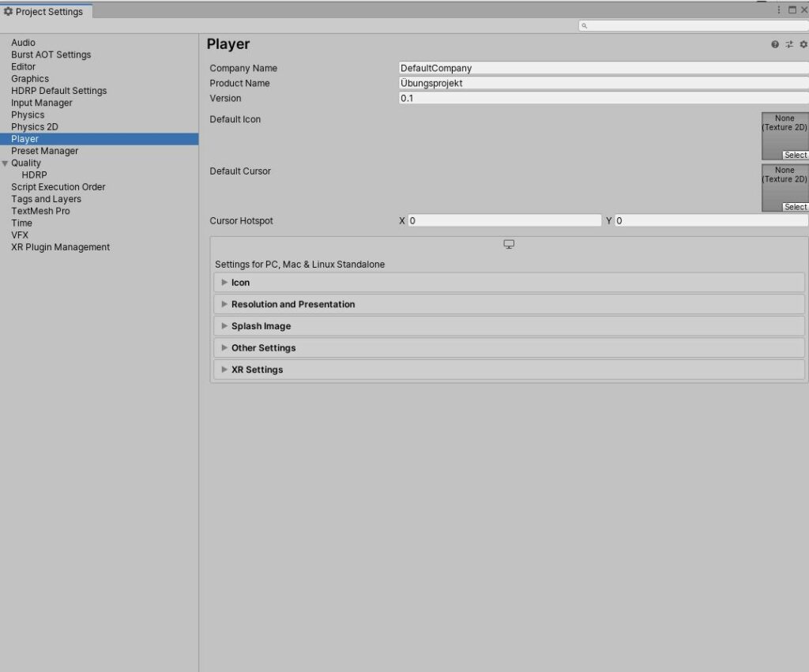Select the PC standalone monitor platform tab
The width and height of the screenshot is (809, 672).
click(x=509, y=245)
